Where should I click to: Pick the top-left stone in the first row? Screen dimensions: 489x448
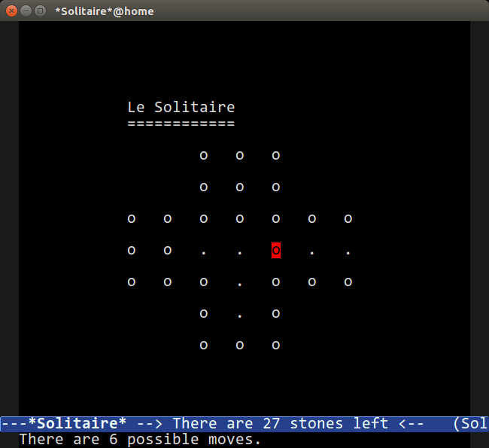pyautogui.click(x=204, y=156)
